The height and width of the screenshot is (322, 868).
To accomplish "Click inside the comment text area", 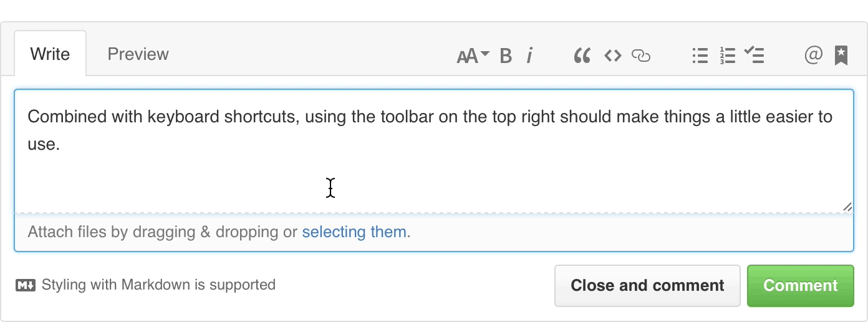I will click(433, 168).
